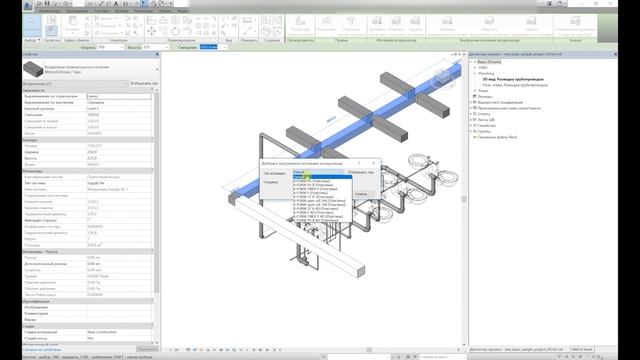Open План этажа Разводка трубопроводов view
The width and height of the screenshot is (640, 360).
[x=515, y=85]
